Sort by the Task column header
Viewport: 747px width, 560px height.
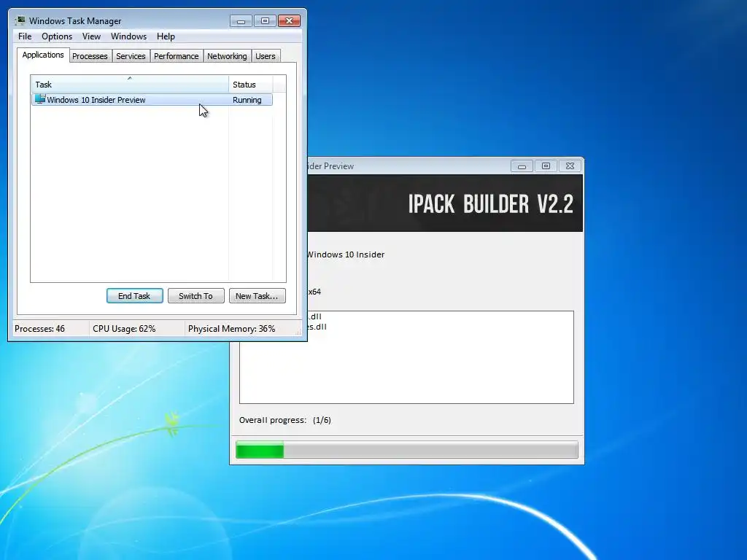(130, 85)
